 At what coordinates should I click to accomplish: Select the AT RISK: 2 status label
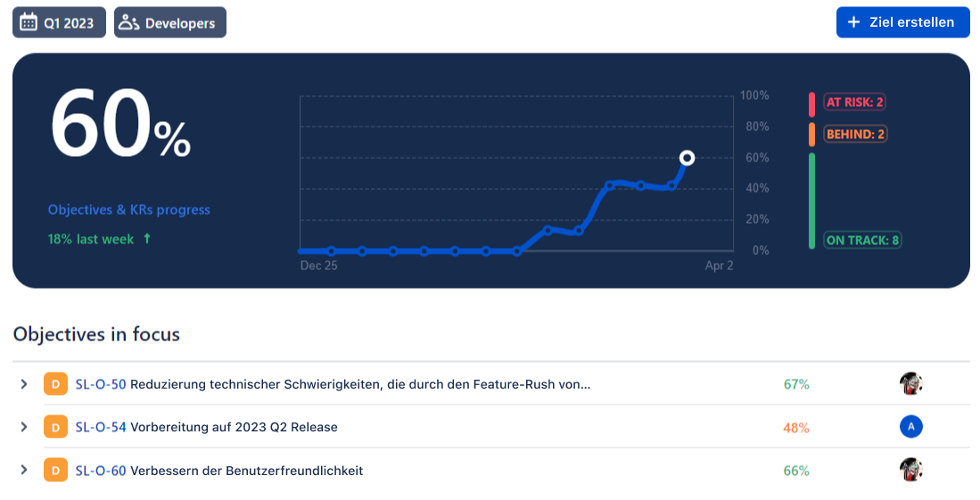pyautogui.click(x=854, y=102)
